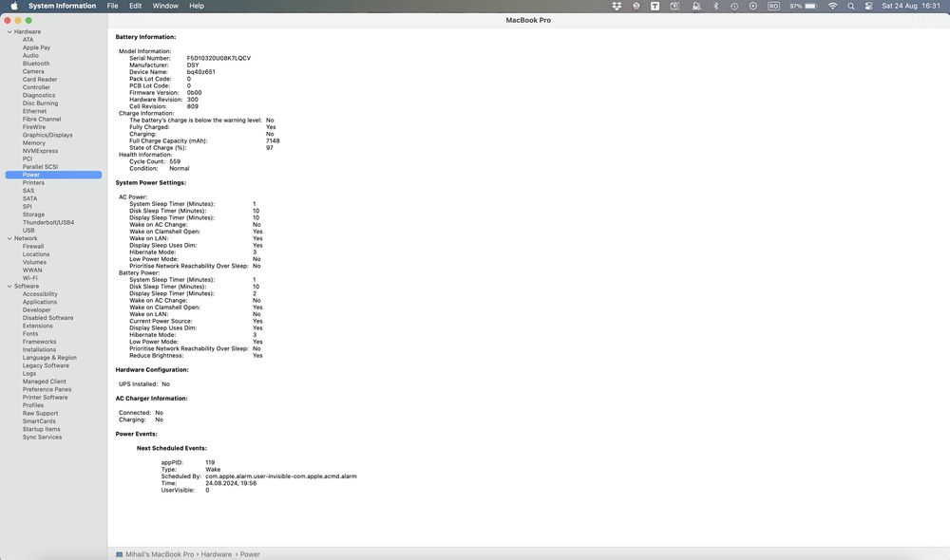Collapse the Hardware section in sidebar
The height and width of the screenshot is (560, 950).
click(9, 31)
